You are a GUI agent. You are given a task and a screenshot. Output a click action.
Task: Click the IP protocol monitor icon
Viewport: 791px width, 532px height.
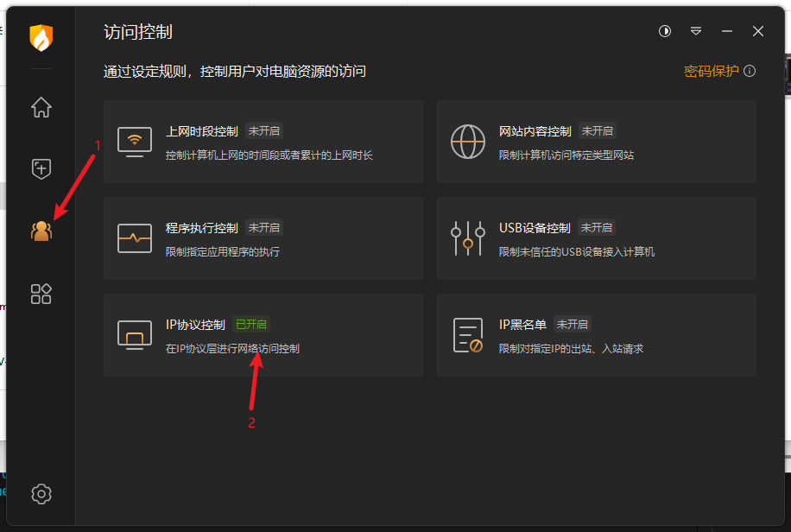pyautogui.click(x=135, y=335)
